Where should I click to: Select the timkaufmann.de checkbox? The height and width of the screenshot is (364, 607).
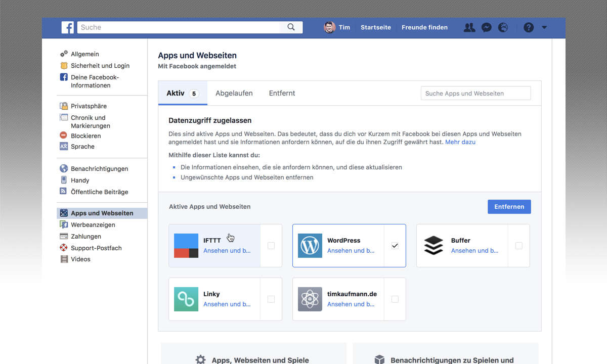point(395,299)
